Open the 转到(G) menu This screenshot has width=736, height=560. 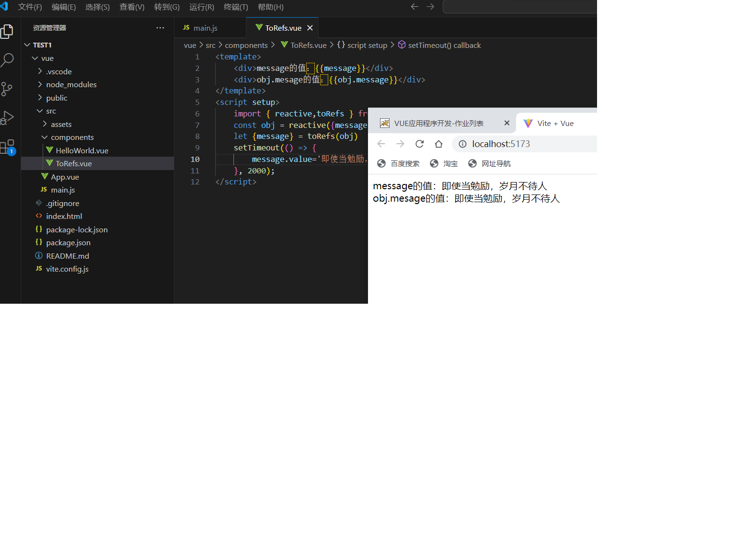click(x=167, y=7)
